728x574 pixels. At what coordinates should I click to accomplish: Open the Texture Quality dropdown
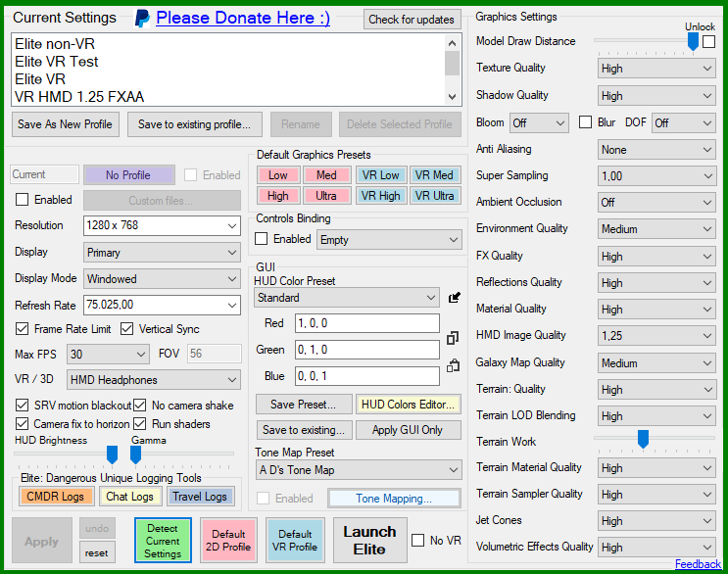click(656, 69)
